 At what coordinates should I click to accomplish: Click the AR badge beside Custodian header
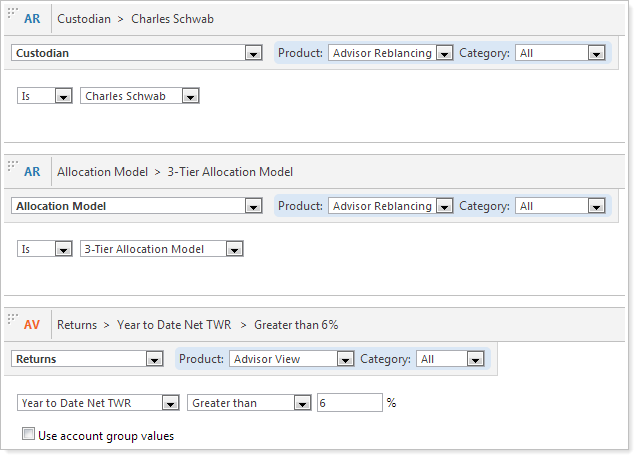click(32, 19)
